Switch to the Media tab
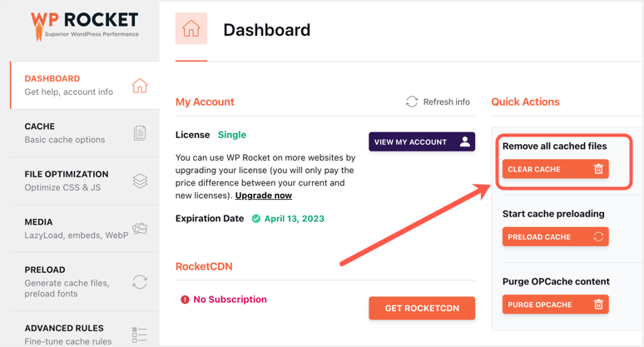The width and height of the screenshot is (644, 347). 67,229
